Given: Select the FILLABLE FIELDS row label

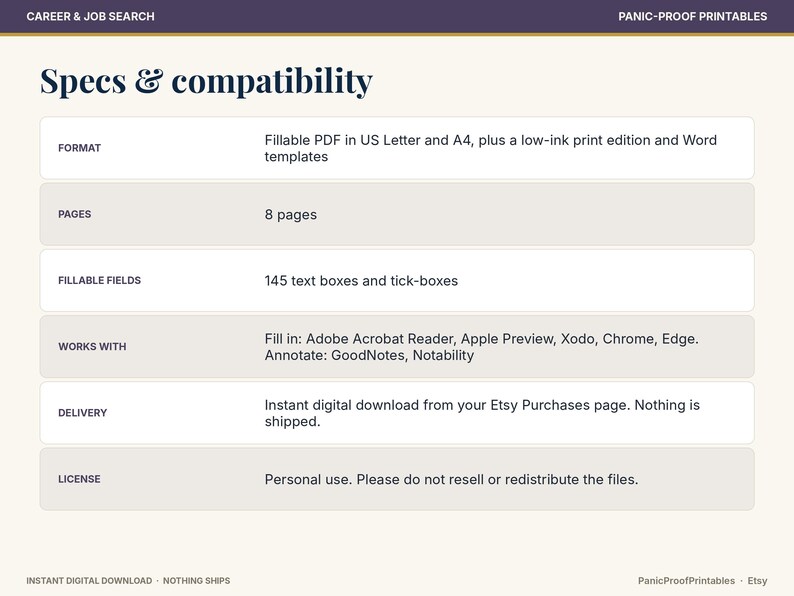Looking at the screenshot, I should (99, 281).
